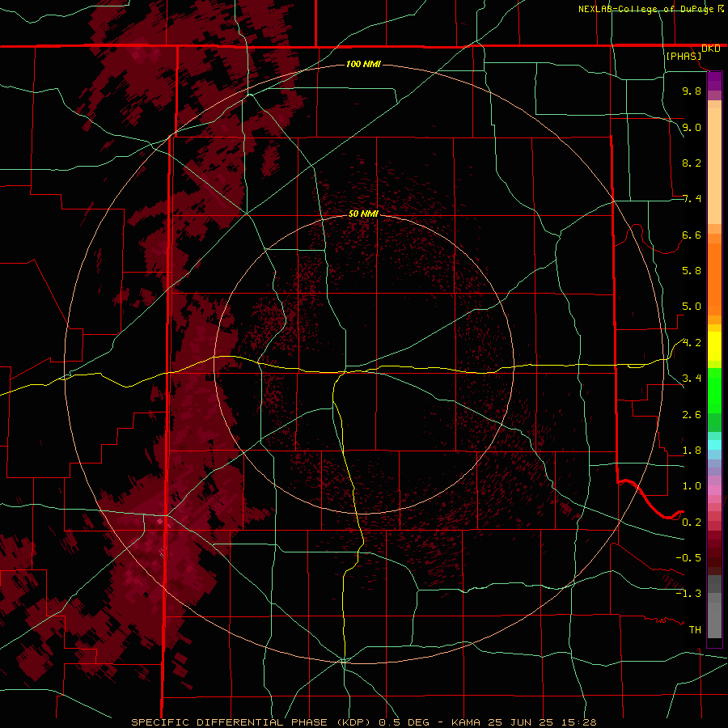Image resolution: width=728 pixels, height=728 pixels.
Task: Click the 0.2 value on color scale
Action: pos(692,523)
